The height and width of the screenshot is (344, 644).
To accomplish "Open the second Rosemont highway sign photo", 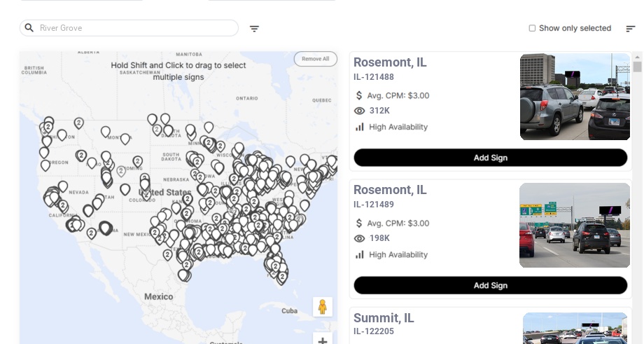I will [575, 225].
